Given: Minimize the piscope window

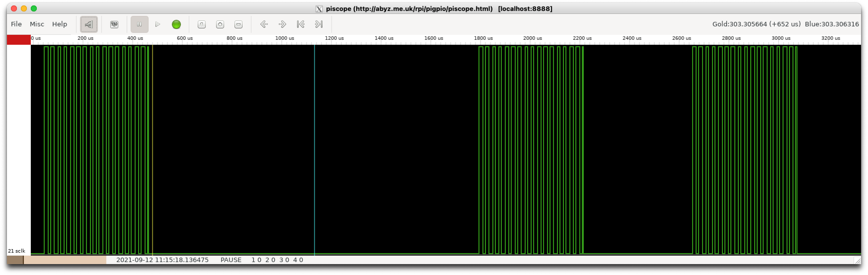Looking at the screenshot, I should tap(24, 8).
